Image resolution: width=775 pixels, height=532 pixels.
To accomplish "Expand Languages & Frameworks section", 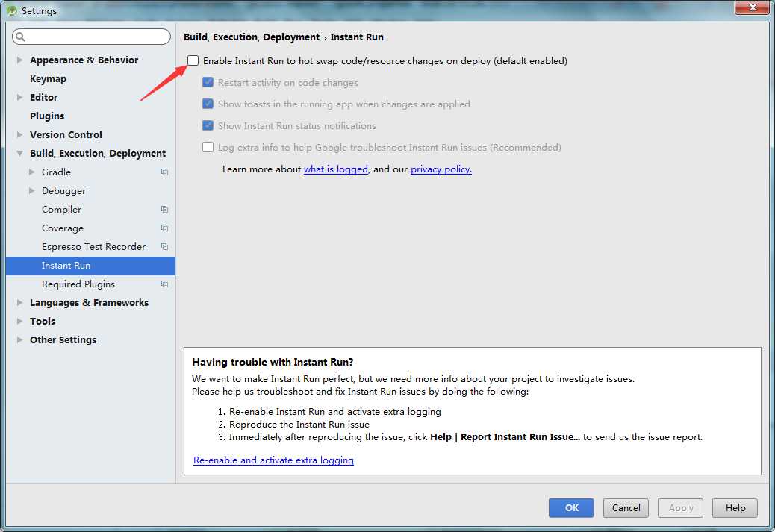I will pos(19,302).
